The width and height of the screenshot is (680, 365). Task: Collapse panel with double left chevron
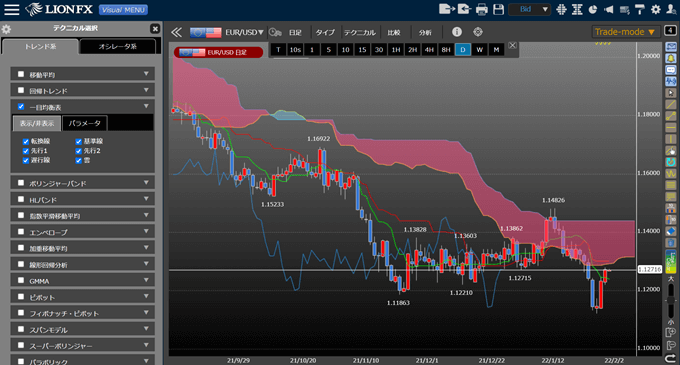point(176,32)
